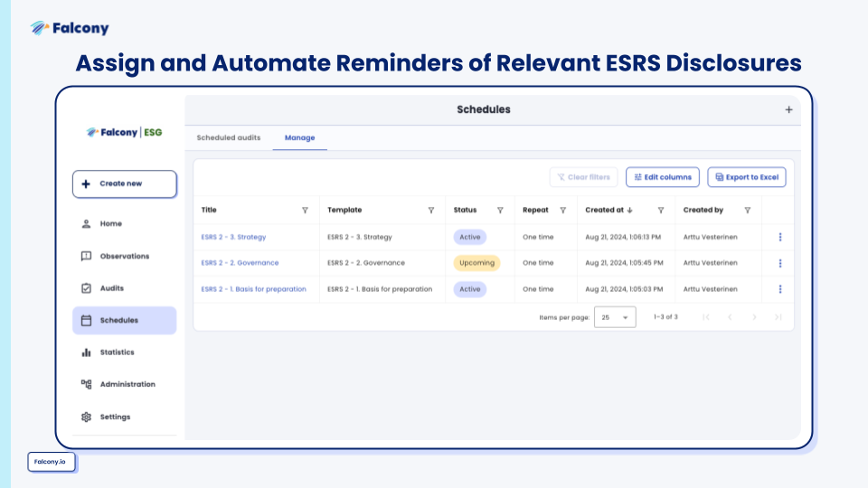Go to Audits in the sidebar

coord(125,288)
